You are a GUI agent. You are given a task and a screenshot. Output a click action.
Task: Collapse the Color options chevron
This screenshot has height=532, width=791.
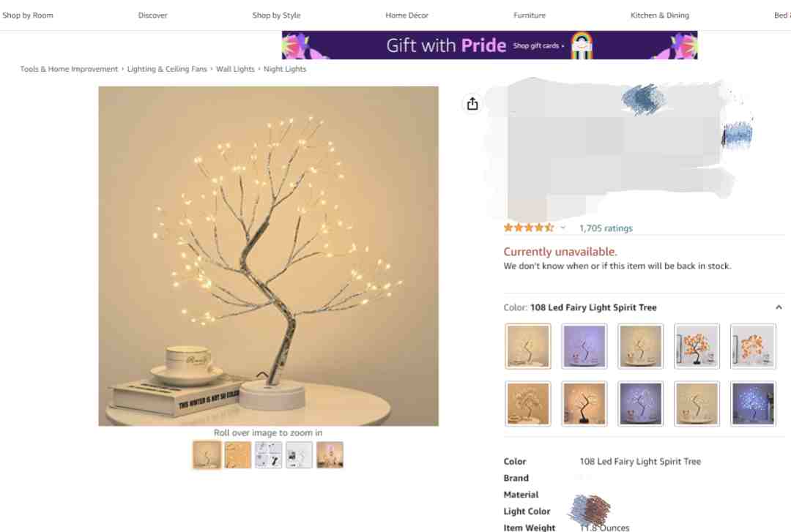779,307
